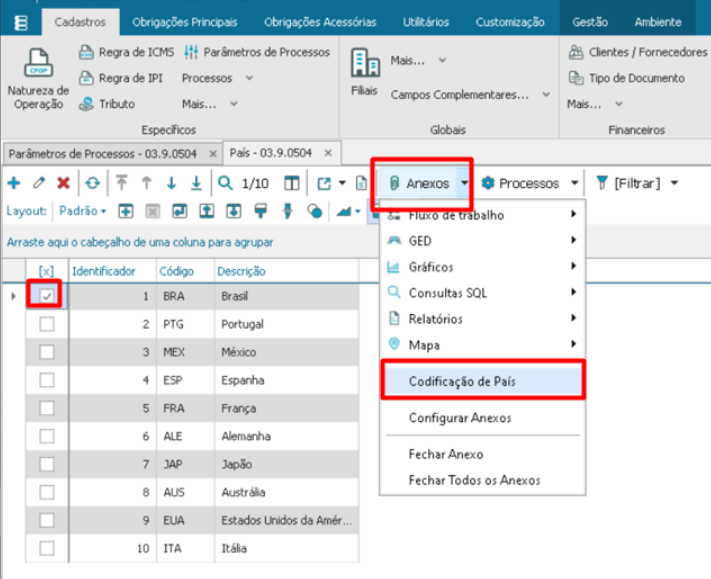711x579 pixels.
Task: Delete record with red X icon
Action: (x=63, y=183)
